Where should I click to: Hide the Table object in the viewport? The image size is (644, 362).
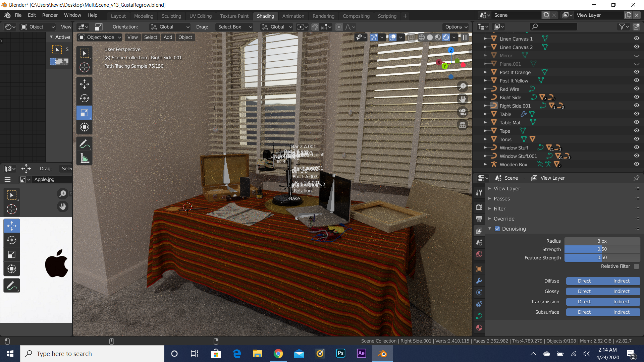636,114
